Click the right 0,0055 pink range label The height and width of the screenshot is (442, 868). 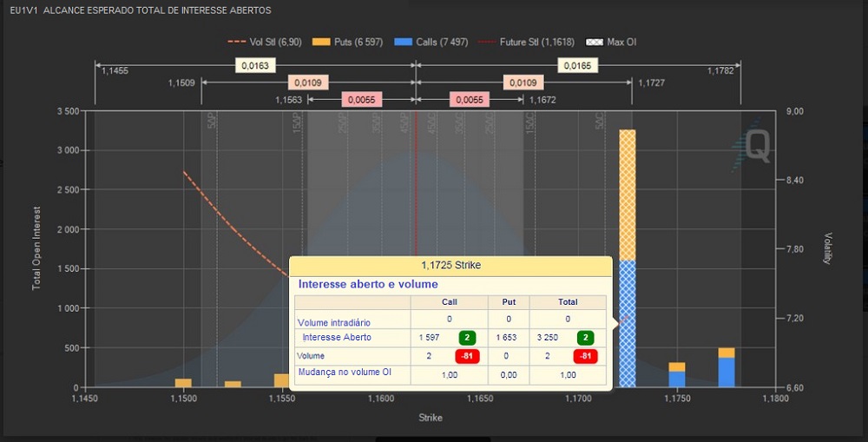pyautogui.click(x=469, y=100)
